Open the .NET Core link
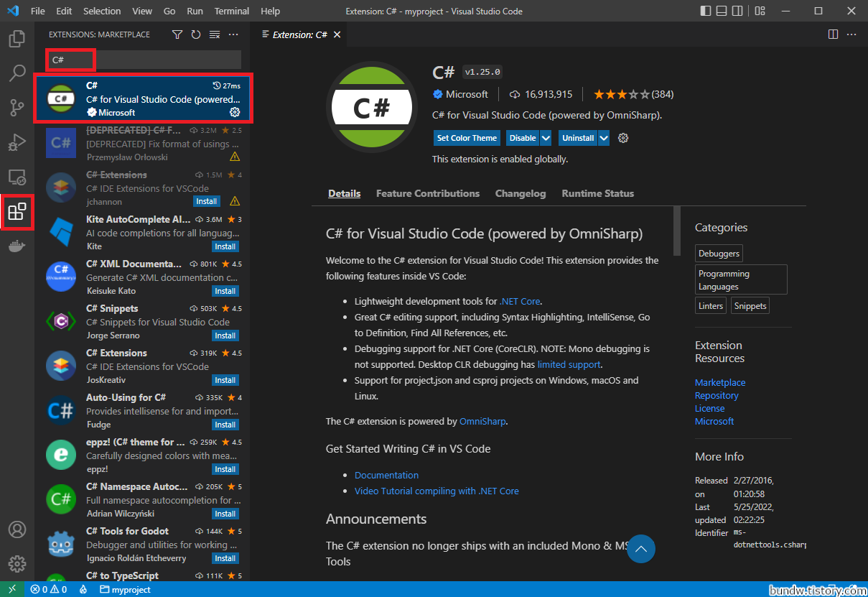Image resolution: width=868 pixels, height=597 pixels. coord(521,301)
